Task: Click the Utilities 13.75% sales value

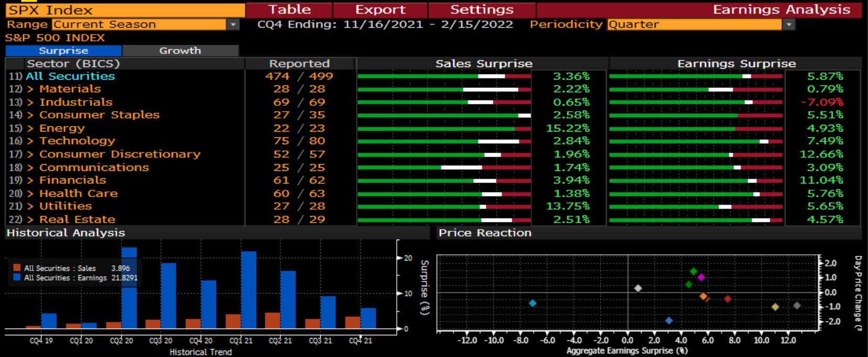Action: [568, 207]
